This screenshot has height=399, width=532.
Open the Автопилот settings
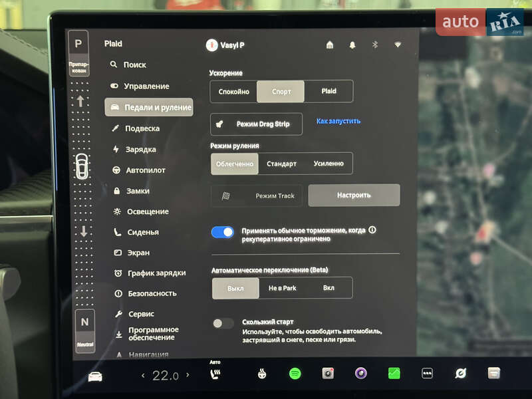coord(139,170)
